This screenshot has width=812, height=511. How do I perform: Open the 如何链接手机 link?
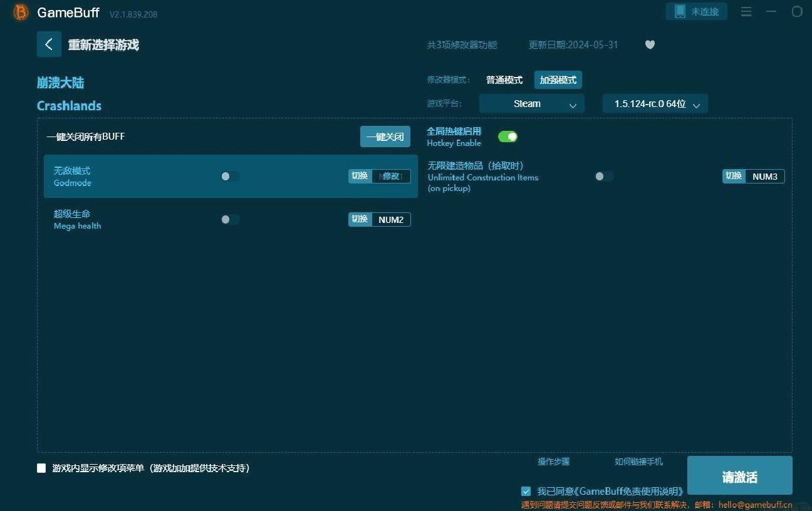point(638,462)
